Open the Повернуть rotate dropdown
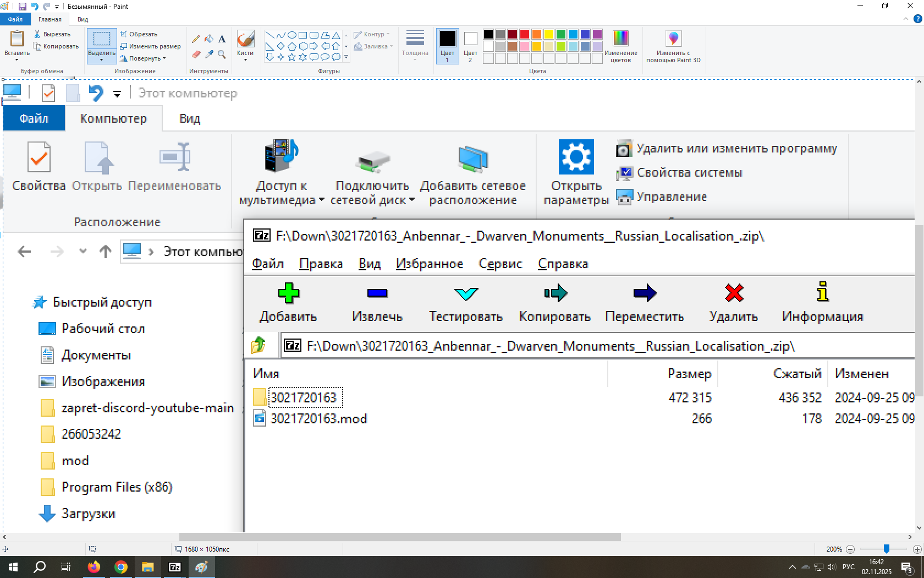 pyautogui.click(x=144, y=58)
